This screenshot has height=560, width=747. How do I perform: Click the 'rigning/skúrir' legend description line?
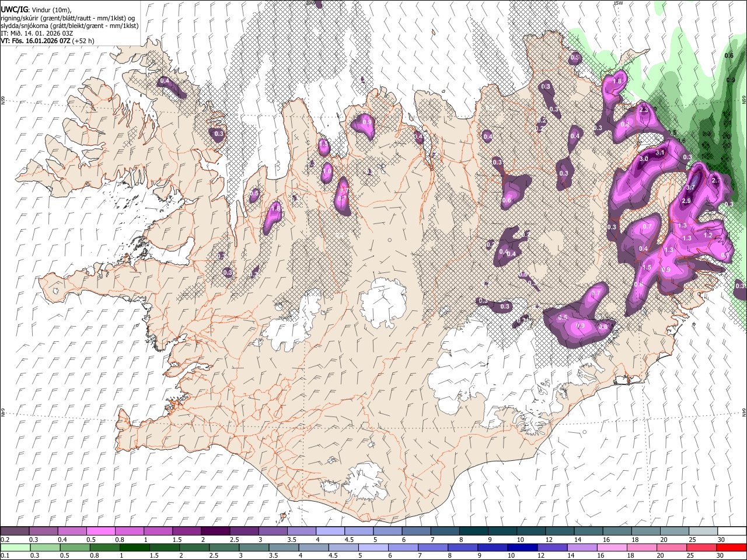click(x=68, y=17)
